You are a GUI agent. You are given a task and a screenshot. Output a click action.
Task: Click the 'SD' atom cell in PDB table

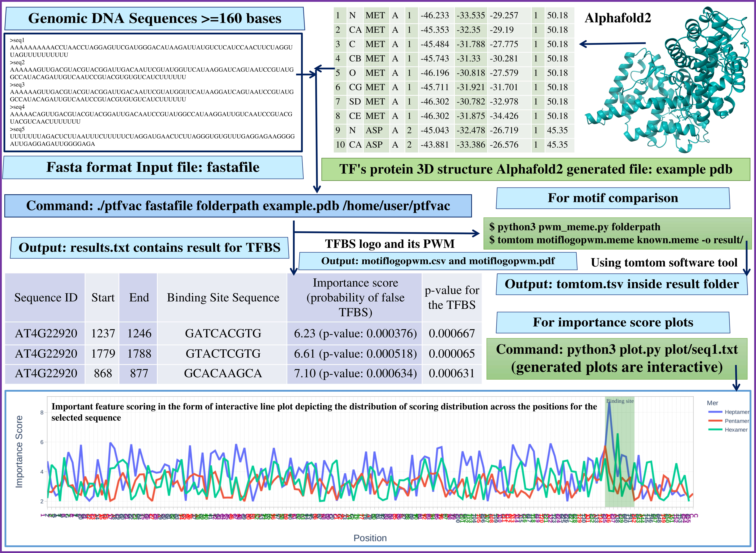tap(355, 102)
